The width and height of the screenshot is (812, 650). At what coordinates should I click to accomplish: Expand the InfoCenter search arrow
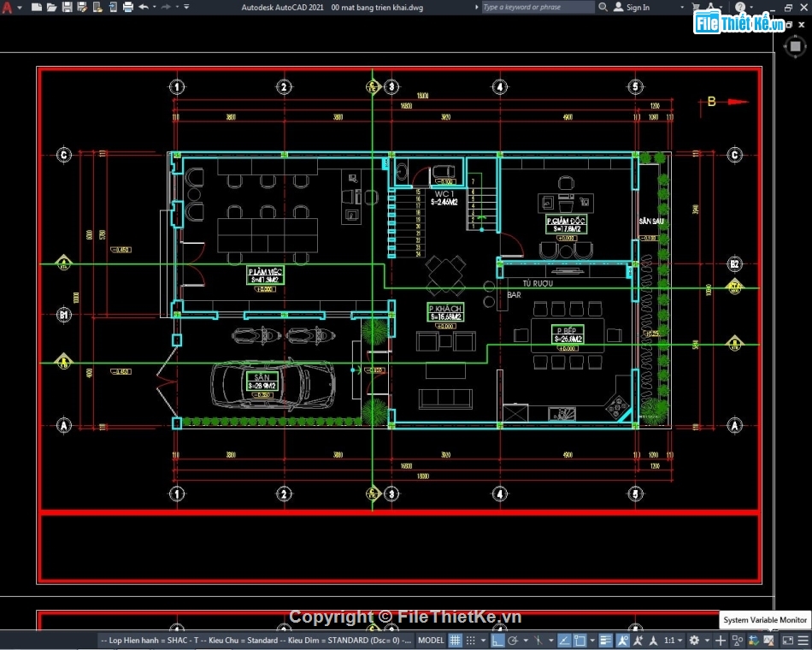(477, 7)
